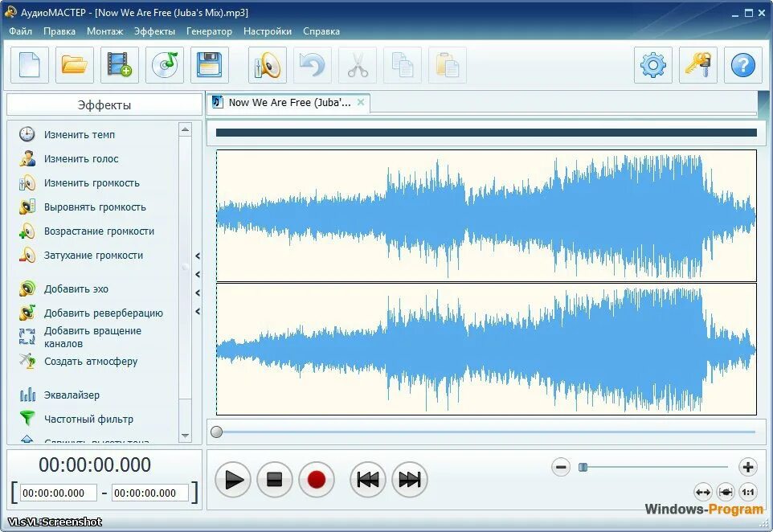
Task: Click the dark overview bar above the waveform
Action: point(486,133)
